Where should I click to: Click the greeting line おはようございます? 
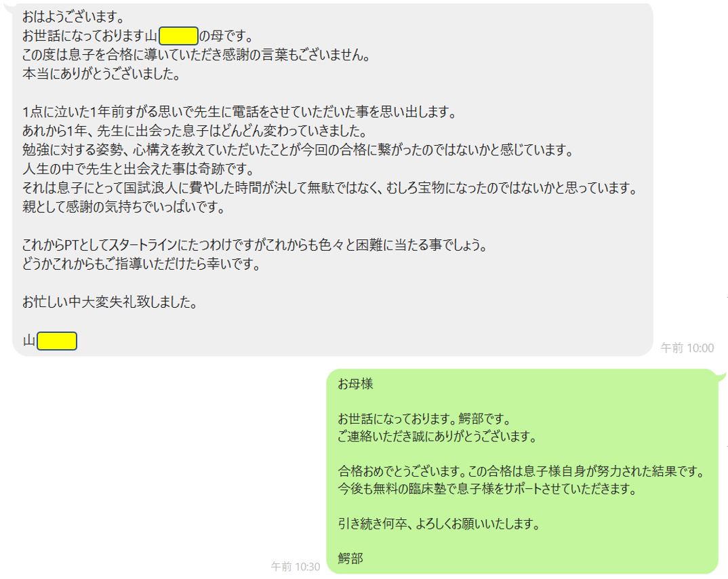click(73, 17)
